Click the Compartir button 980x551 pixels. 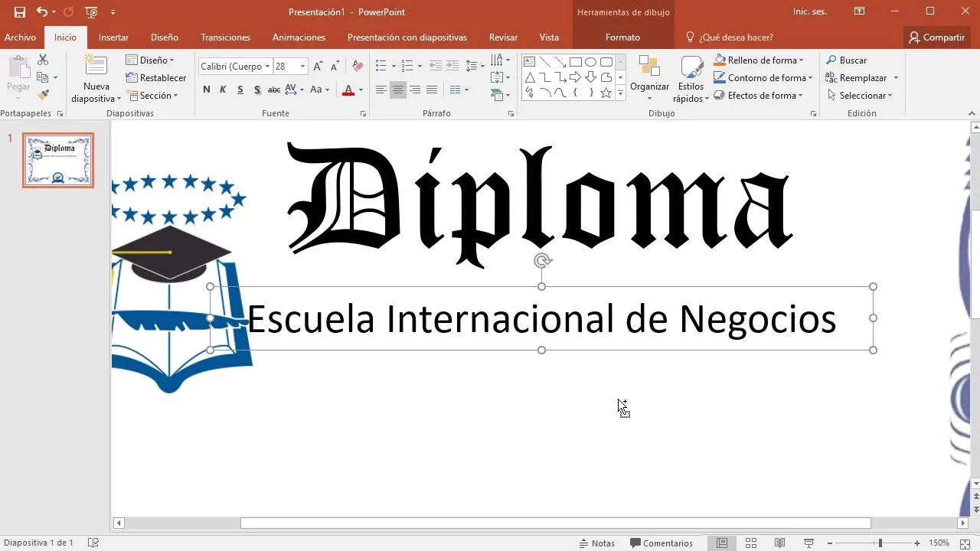click(936, 37)
